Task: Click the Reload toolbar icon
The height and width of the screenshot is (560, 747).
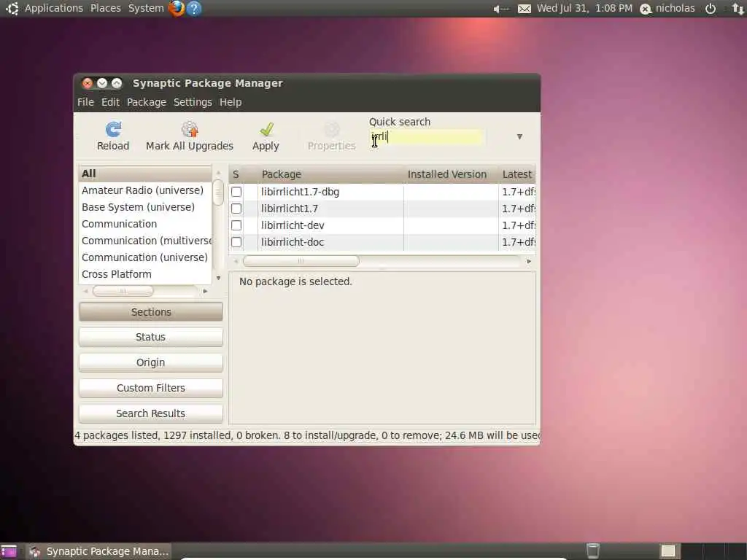Action: click(113, 129)
